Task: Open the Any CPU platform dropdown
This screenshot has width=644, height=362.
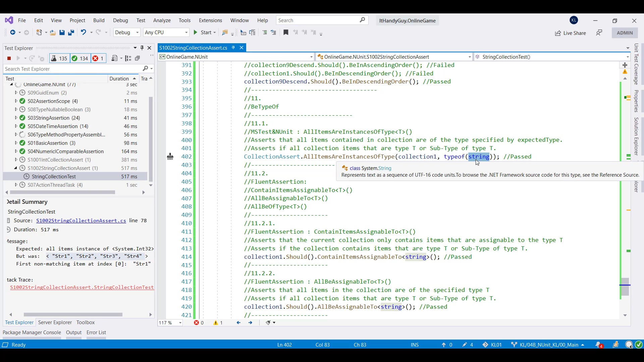Action: 166,32
